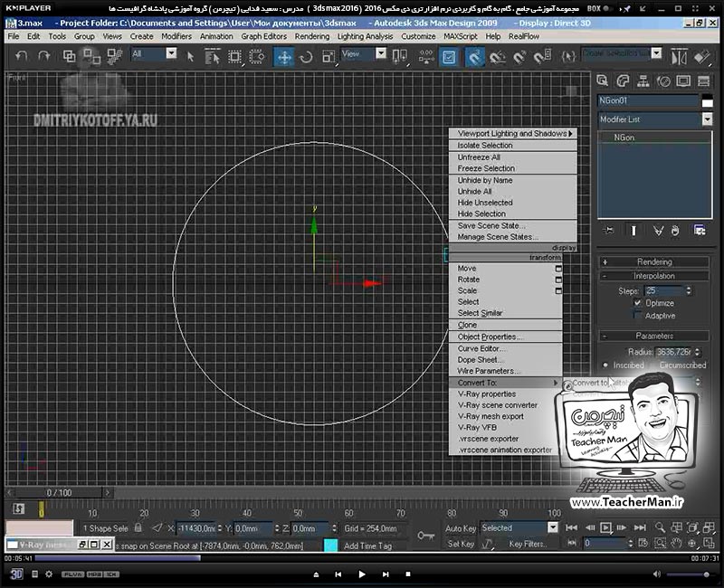This screenshot has width=724, height=588.
Task: Click Zoom Extents All navigation icon
Action: pyautogui.click(x=709, y=527)
